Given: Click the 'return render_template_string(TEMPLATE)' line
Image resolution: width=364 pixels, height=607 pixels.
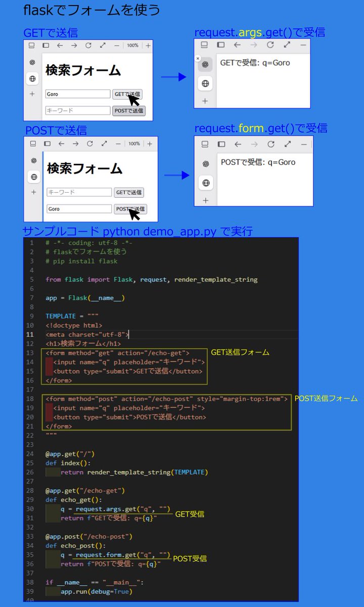Looking at the screenshot, I should coord(134,472).
